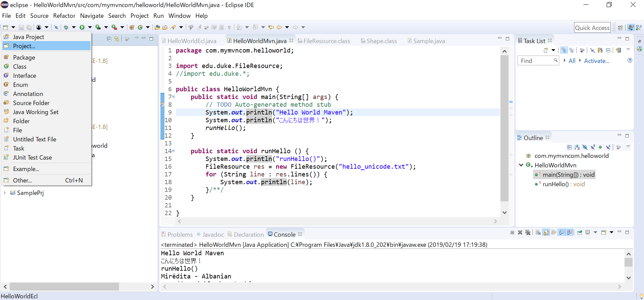
Task: Click the Search flashlight toolbar icon
Action: [173, 27]
